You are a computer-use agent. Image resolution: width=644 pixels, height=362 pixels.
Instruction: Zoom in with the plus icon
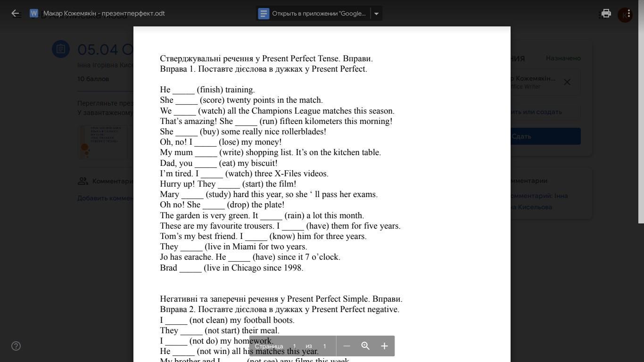point(384,346)
